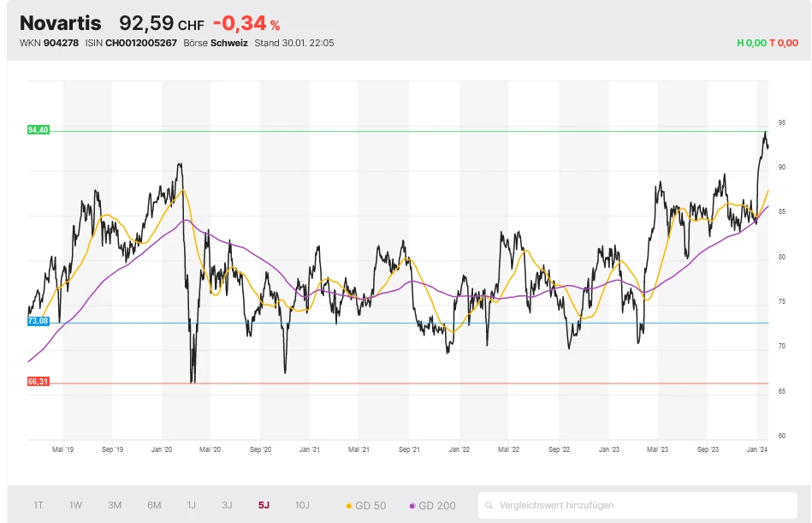
Task: Select the 1J chart period
Action: [191, 505]
